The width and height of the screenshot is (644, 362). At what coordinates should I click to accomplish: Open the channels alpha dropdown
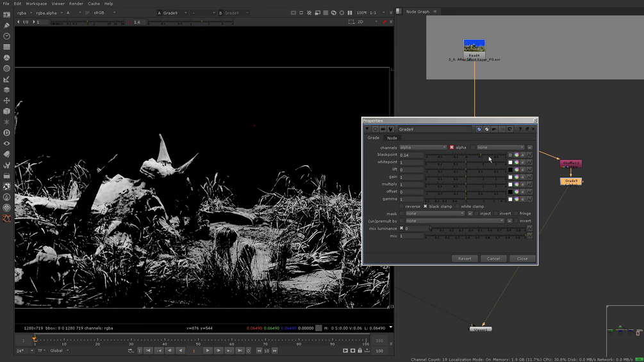point(423,147)
